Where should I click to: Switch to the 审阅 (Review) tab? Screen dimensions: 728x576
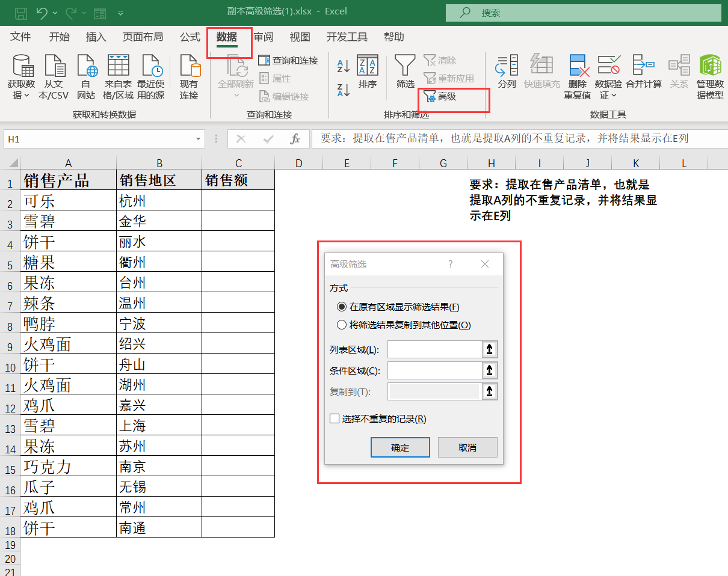[263, 37]
